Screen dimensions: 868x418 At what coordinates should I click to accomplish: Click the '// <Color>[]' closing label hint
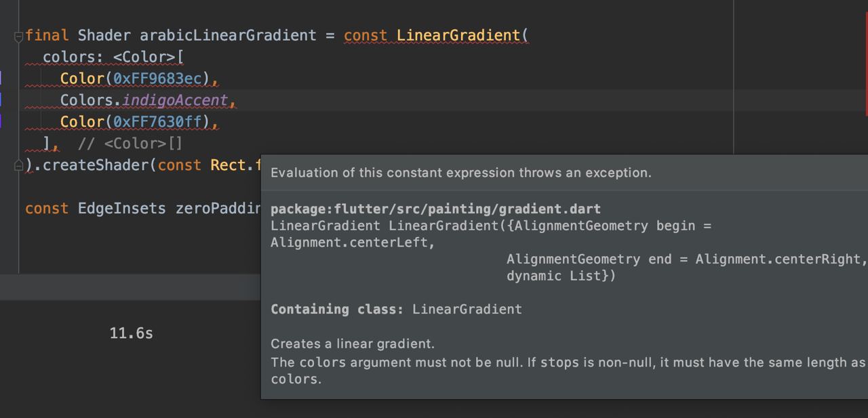(x=130, y=144)
